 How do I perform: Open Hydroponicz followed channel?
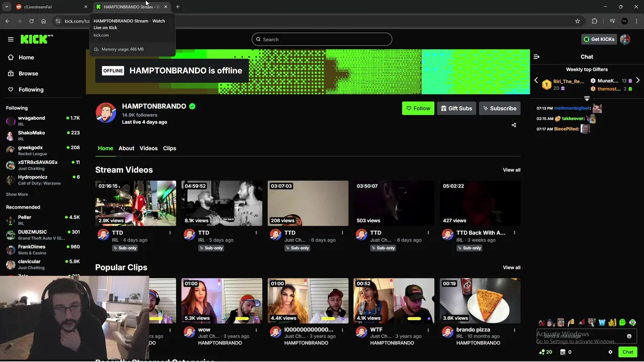point(43,180)
